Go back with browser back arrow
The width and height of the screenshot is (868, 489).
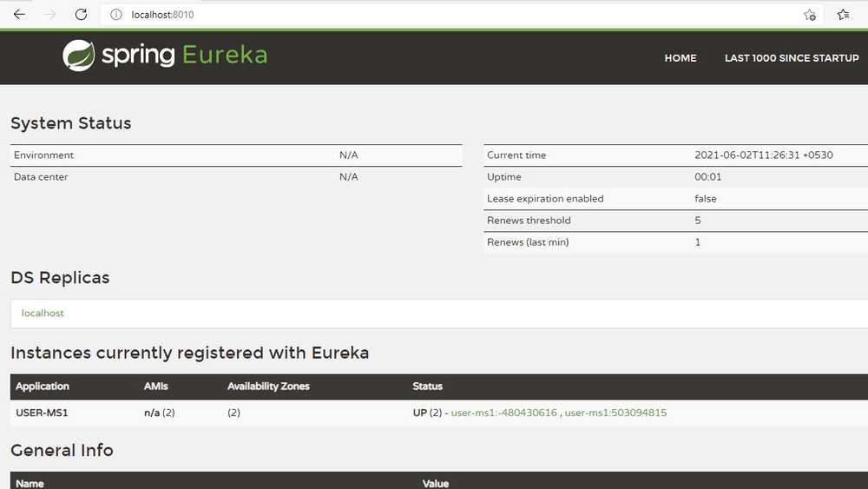pos(19,15)
